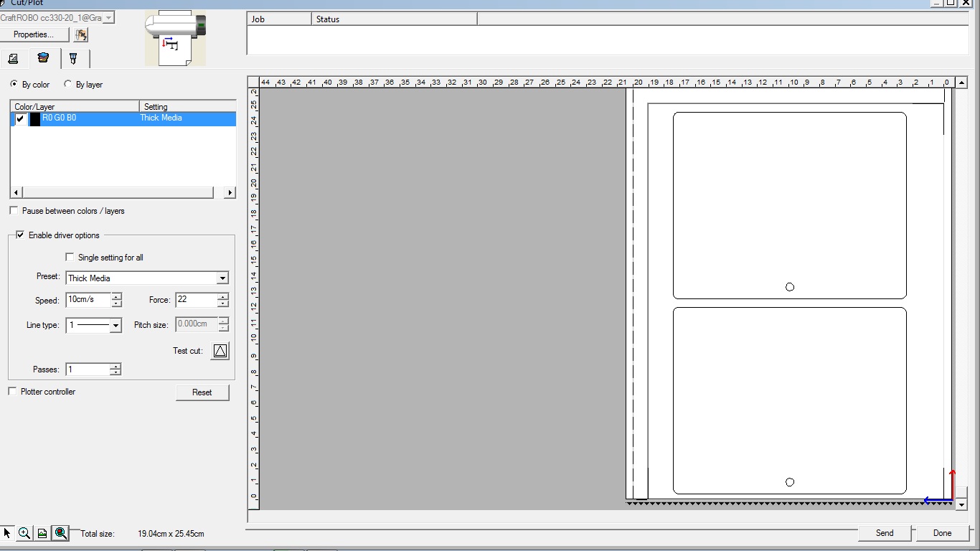
Task: Click the black R0 G0 B0 color swatch
Action: click(x=34, y=119)
